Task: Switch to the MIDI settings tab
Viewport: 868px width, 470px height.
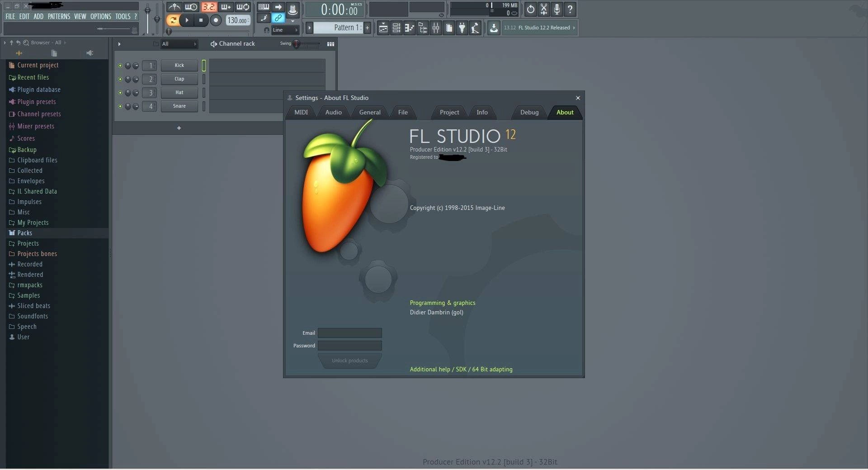Action: [301, 112]
